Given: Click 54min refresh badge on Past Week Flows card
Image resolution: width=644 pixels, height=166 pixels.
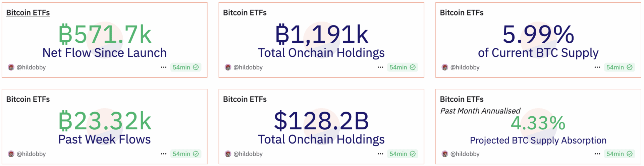Looking at the screenshot, I should [x=185, y=154].
